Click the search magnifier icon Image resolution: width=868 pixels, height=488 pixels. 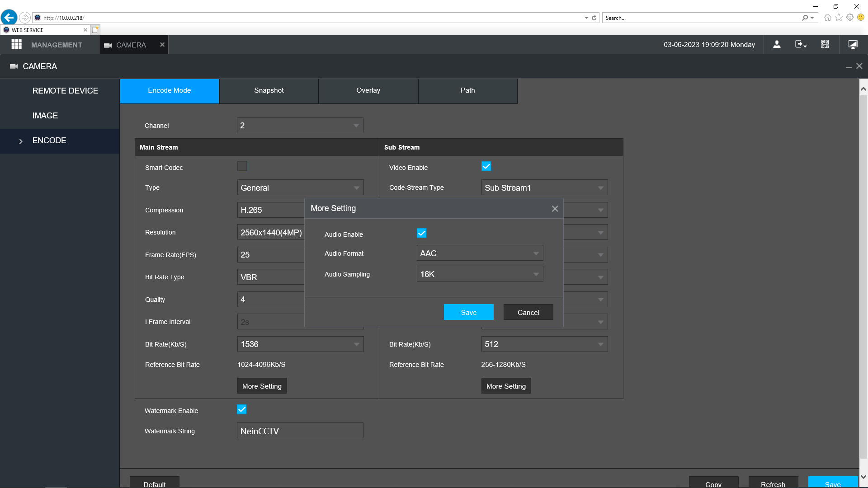[x=805, y=18]
